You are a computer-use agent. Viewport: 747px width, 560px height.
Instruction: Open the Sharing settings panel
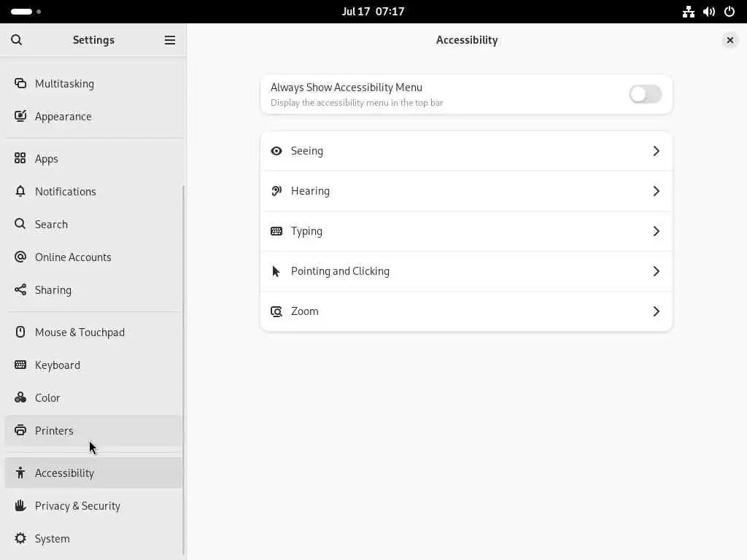click(x=93, y=289)
